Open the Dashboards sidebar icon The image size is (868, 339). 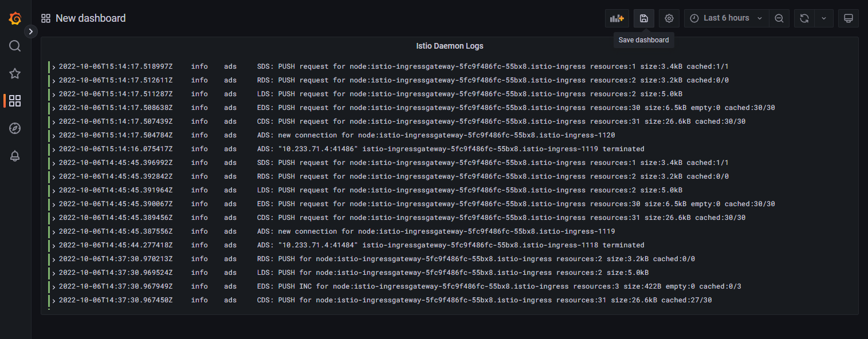[15, 101]
